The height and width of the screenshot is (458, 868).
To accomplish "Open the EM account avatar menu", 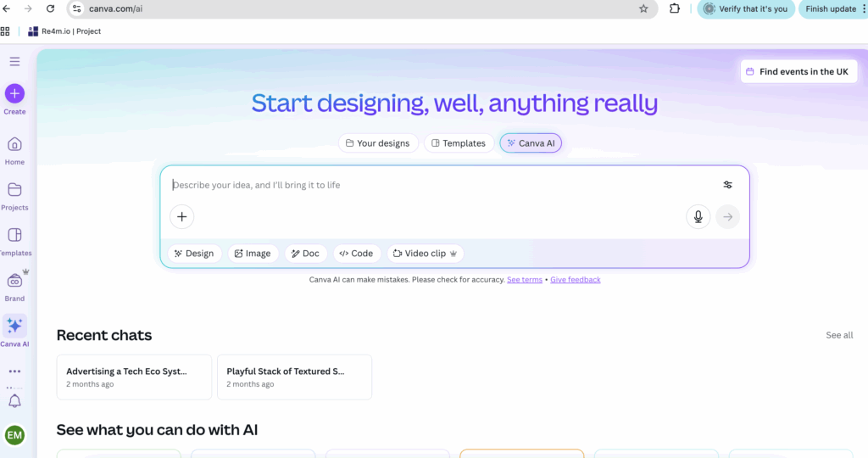I will pyautogui.click(x=14, y=435).
